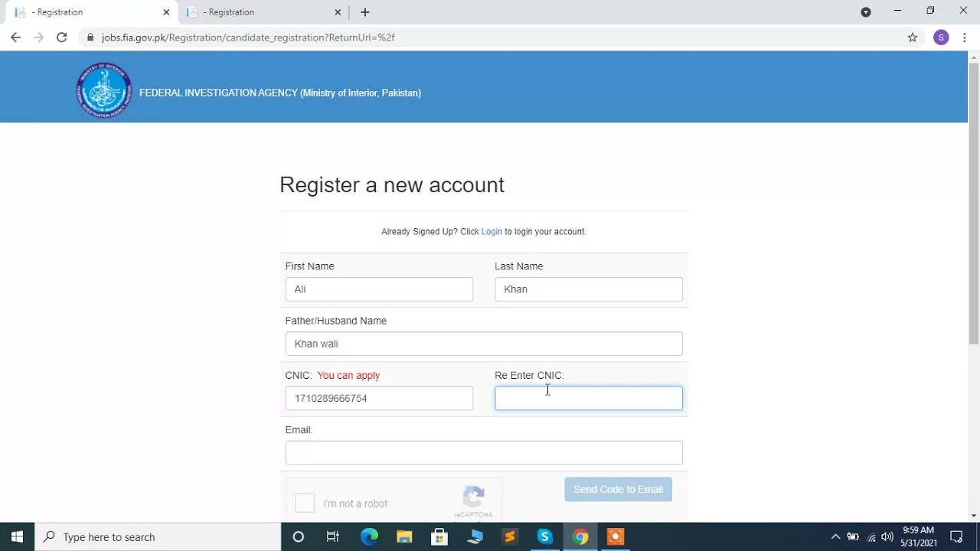Click the Register a new account heading
Viewport: 980px width, 551px height.
pyautogui.click(x=392, y=185)
